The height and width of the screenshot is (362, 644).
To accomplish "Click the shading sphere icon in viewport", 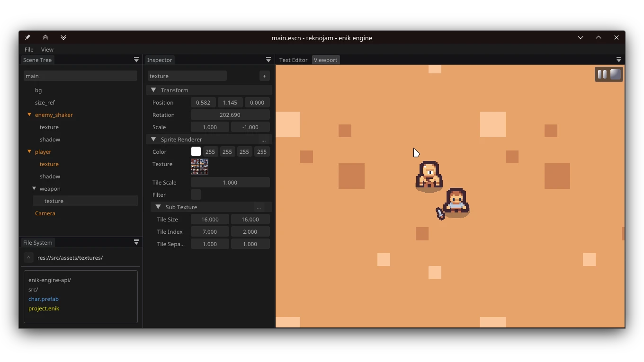I will 615,74.
